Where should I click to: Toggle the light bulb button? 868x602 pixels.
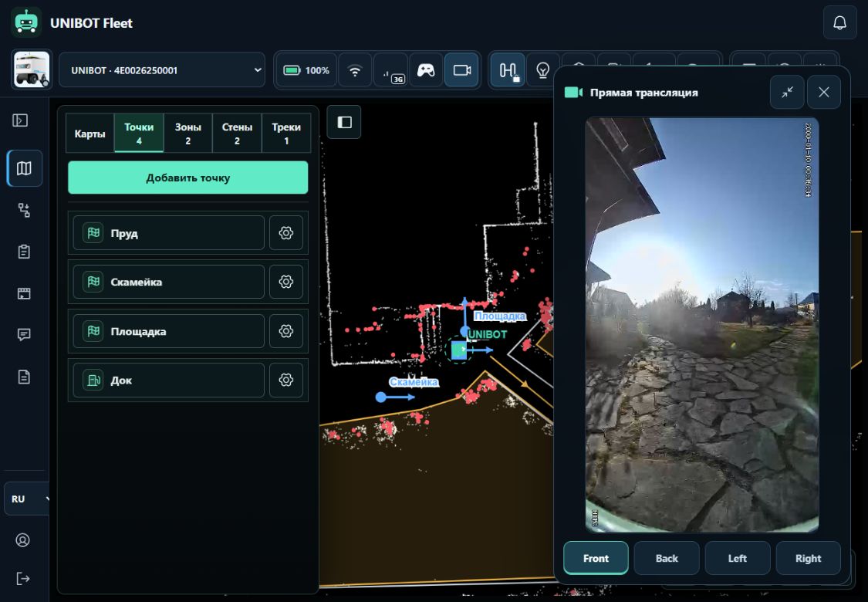click(542, 70)
